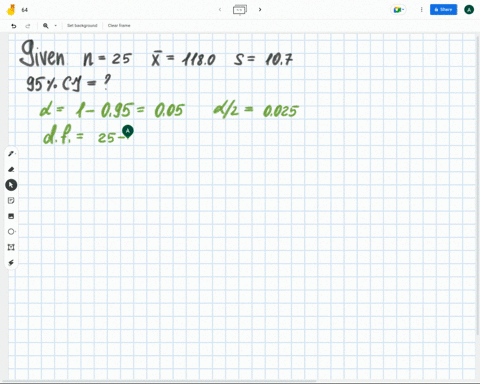This screenshot has width=480, height=384.
Task: Go to the previous frame
Action: (220, 10)
